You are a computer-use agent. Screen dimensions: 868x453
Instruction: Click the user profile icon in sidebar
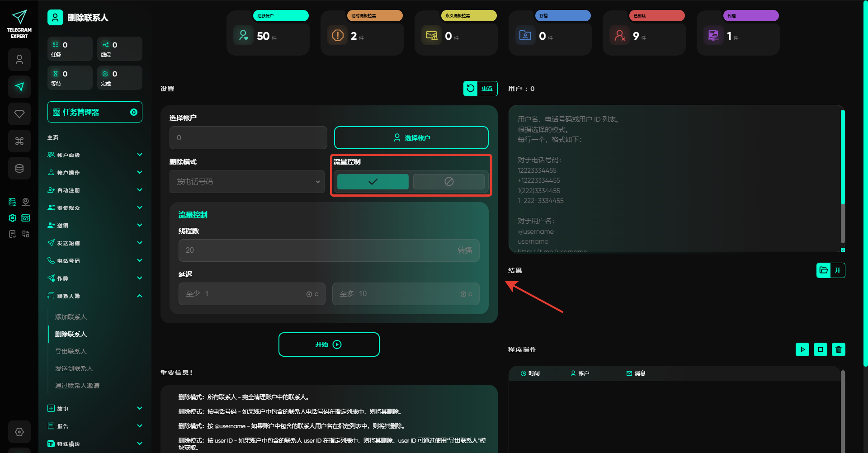point(19,60)
